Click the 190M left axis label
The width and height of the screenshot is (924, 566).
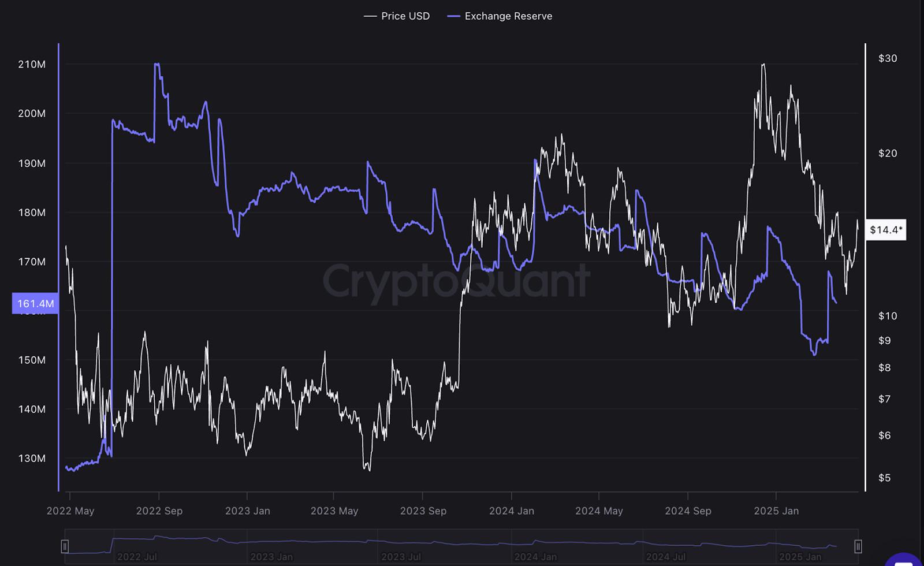(x=32, y=163)
